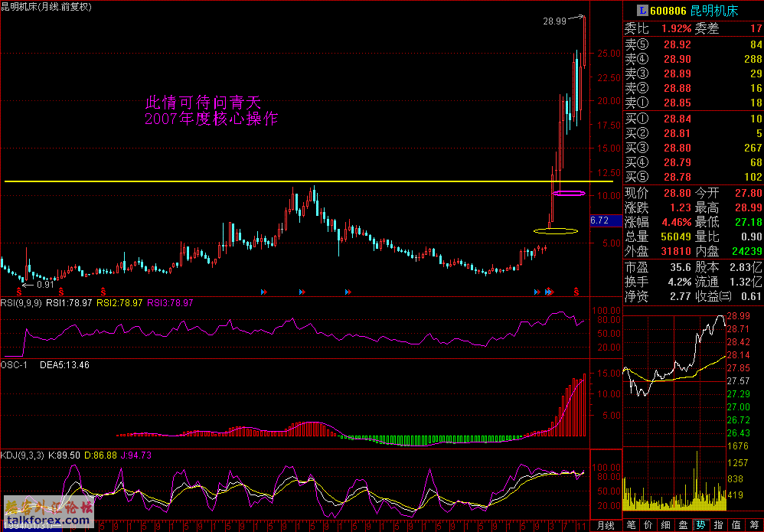Click the KDJ(9,3,3) indicator label
The height and width of the screenshot is (532, 764).
point(22,455)
